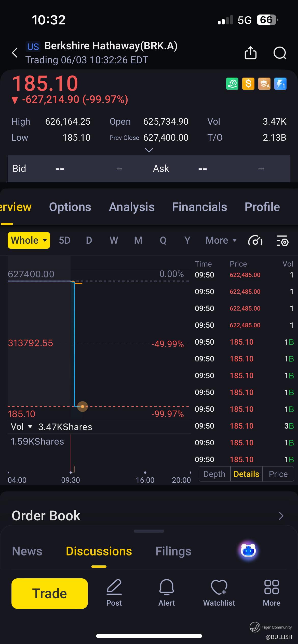Open the More chart periods dropdown

pos(221,240)
